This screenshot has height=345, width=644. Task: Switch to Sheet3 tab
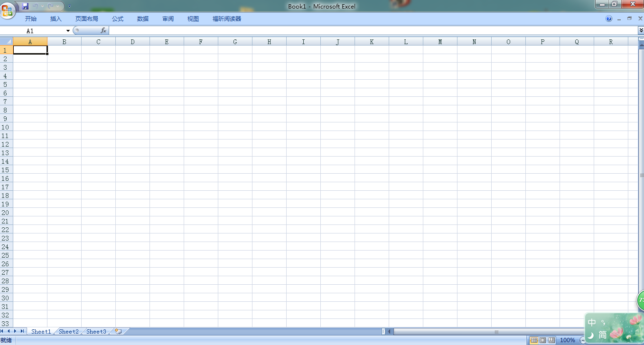(x=96, y=332)
